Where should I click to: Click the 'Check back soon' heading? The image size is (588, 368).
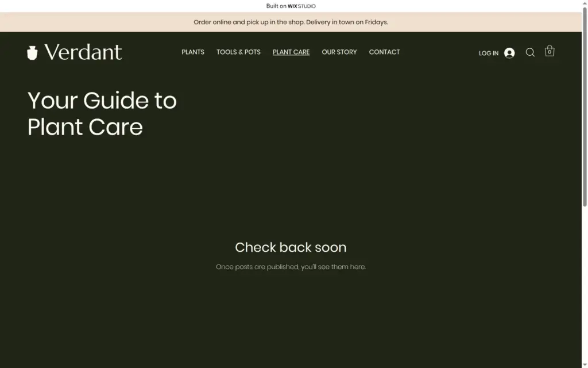coord(291,247)
